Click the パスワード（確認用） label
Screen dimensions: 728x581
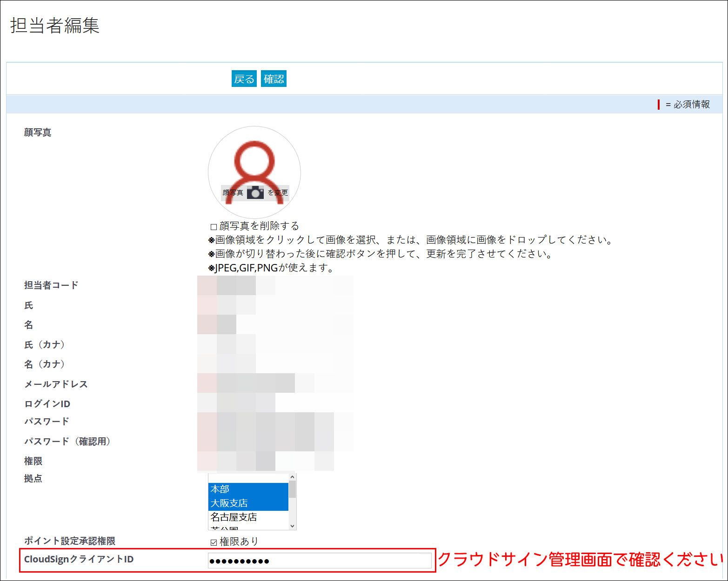click(x=67, y=441)
